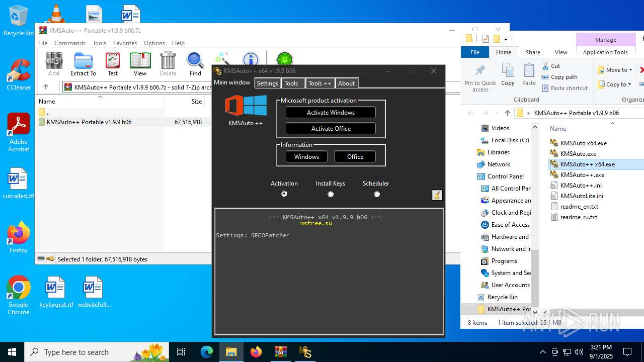Select readme_en.txt in Explorer

click(579, 207)
